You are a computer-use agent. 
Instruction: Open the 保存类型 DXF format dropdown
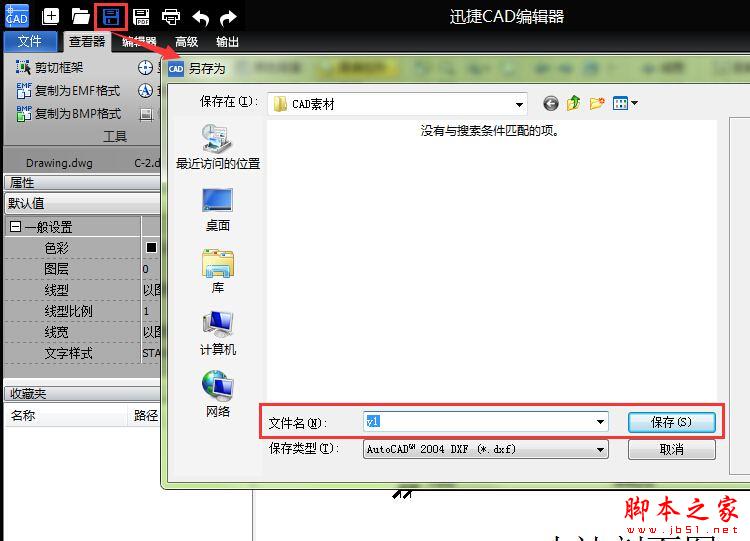tap(485, 449)
